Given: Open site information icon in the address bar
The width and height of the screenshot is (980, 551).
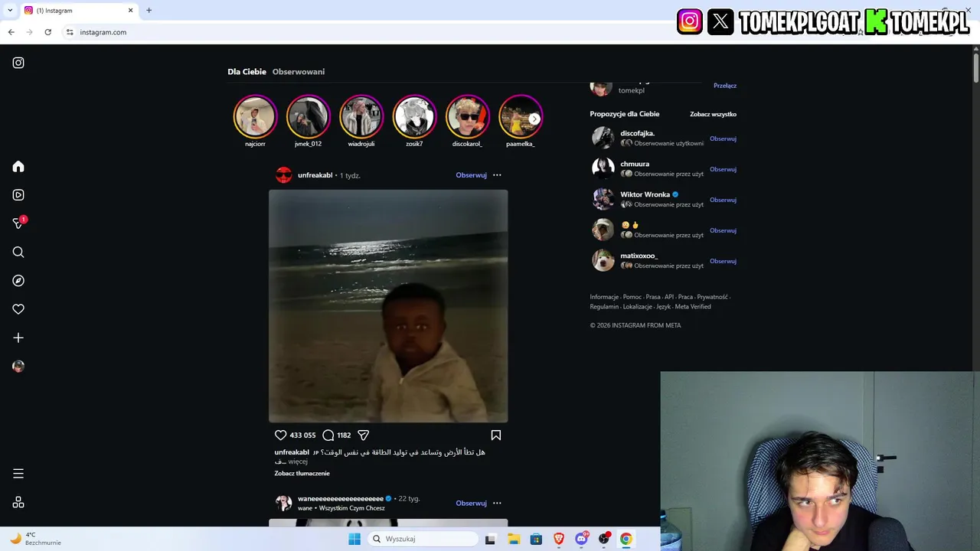Looking at the screenshot, I should [70, 32].
